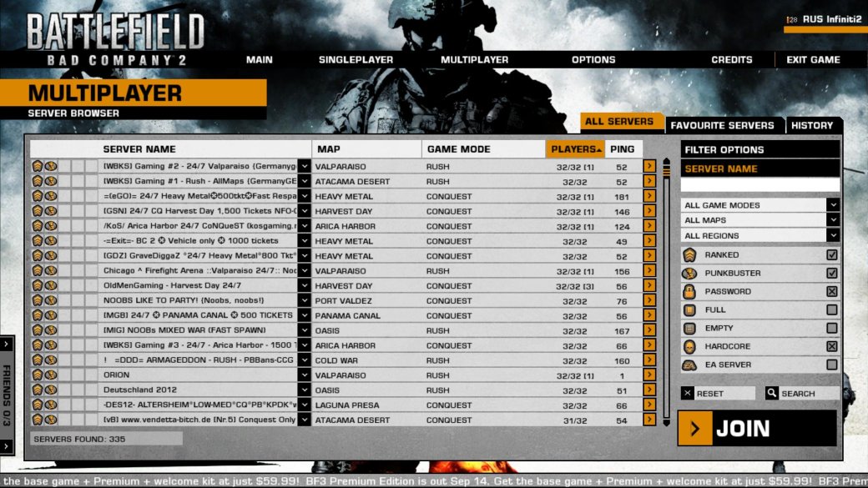Toggle the Password filter checkbox
868x488 pixels.
click(x=831, y=292)
